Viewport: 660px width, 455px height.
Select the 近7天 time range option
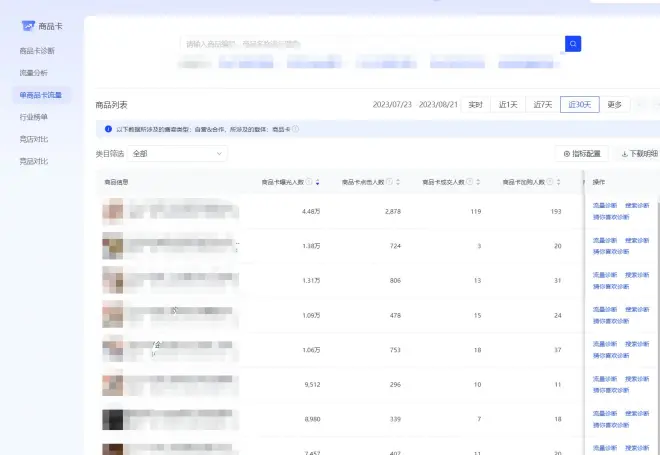(x=542, y=105)
